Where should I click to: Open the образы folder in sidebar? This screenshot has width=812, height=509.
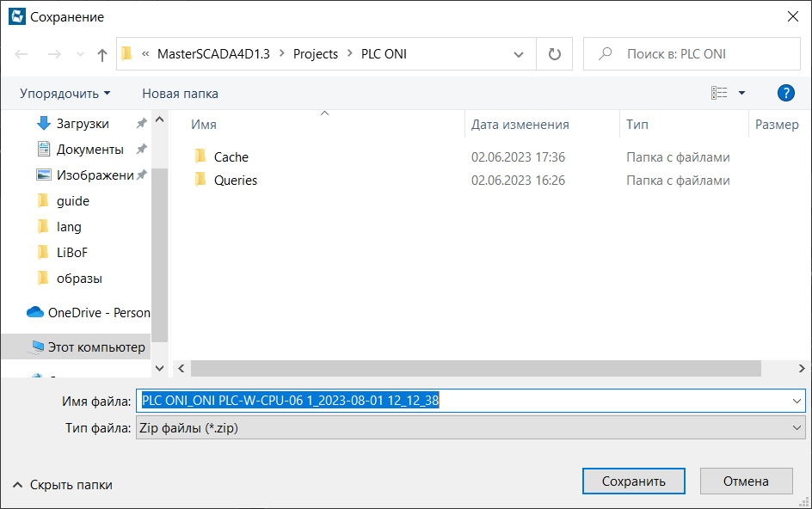tap(79, 279)
